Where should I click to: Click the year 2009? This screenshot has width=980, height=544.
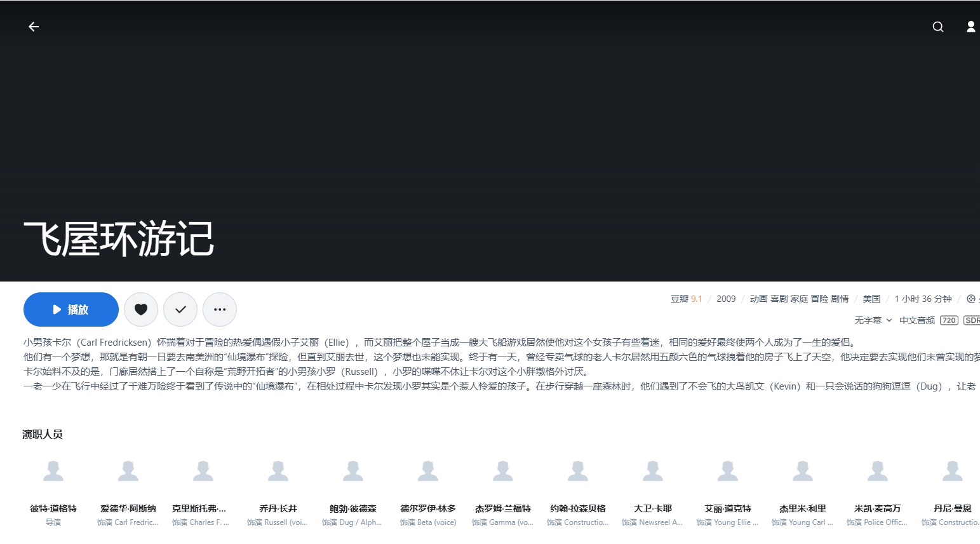pos(726,299)
